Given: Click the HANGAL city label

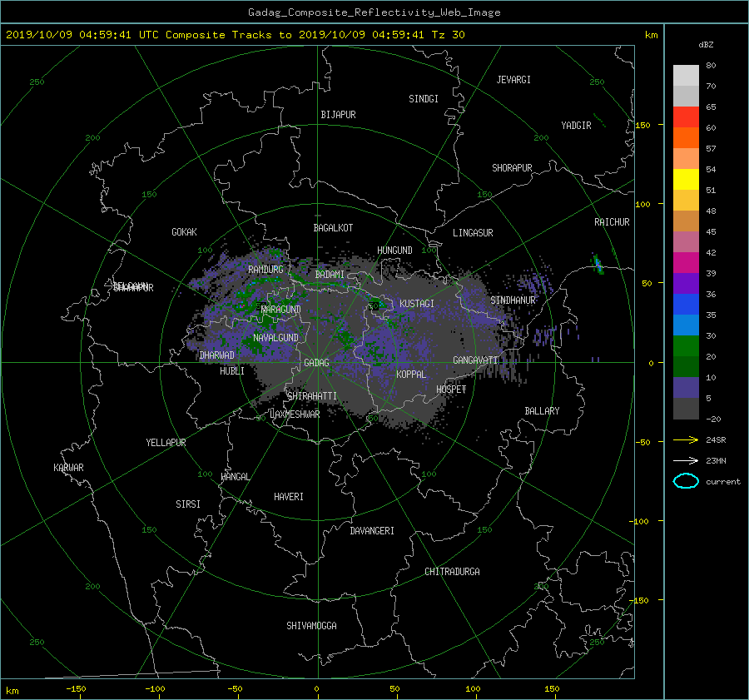Looking at the screenshot, I should pyautogui.click(x=235, y=477).
